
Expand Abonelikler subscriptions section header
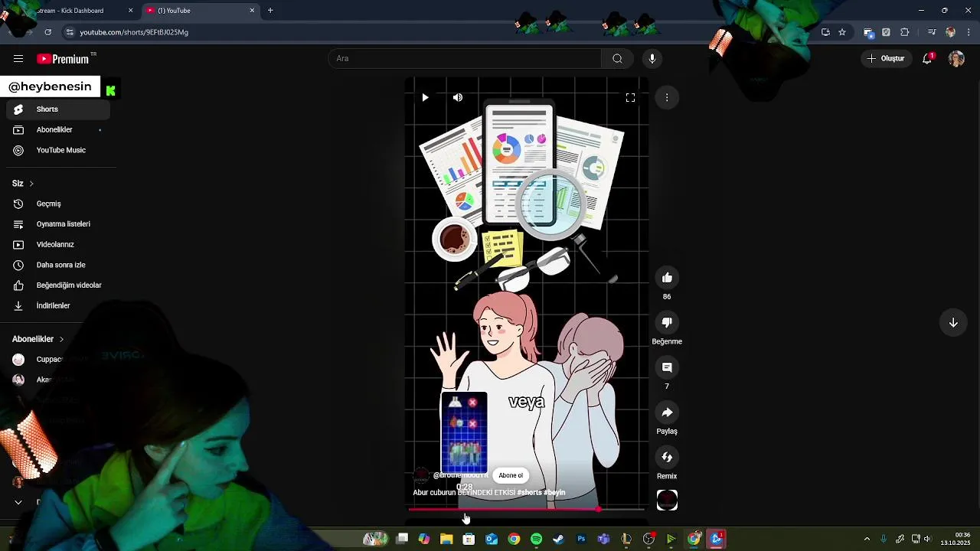click(x=38, y=339)
